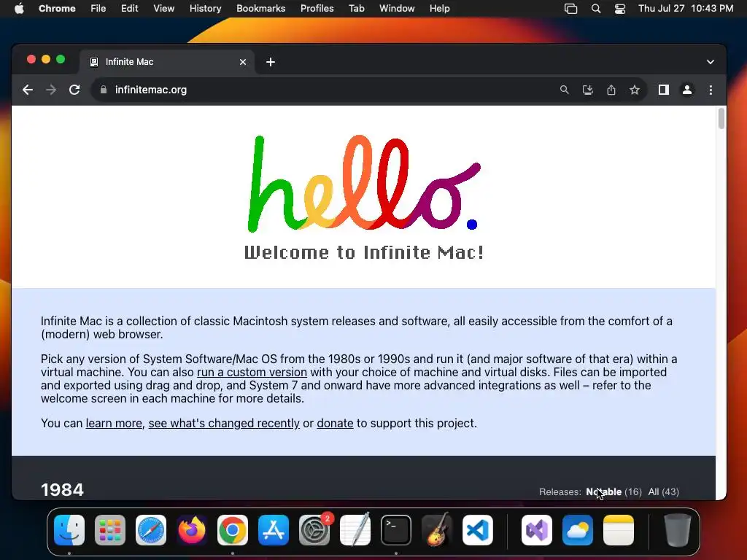This screenshot has height=560, width=747.
Task: Click the page vertical scrollbar thumb
Action: 721,119
